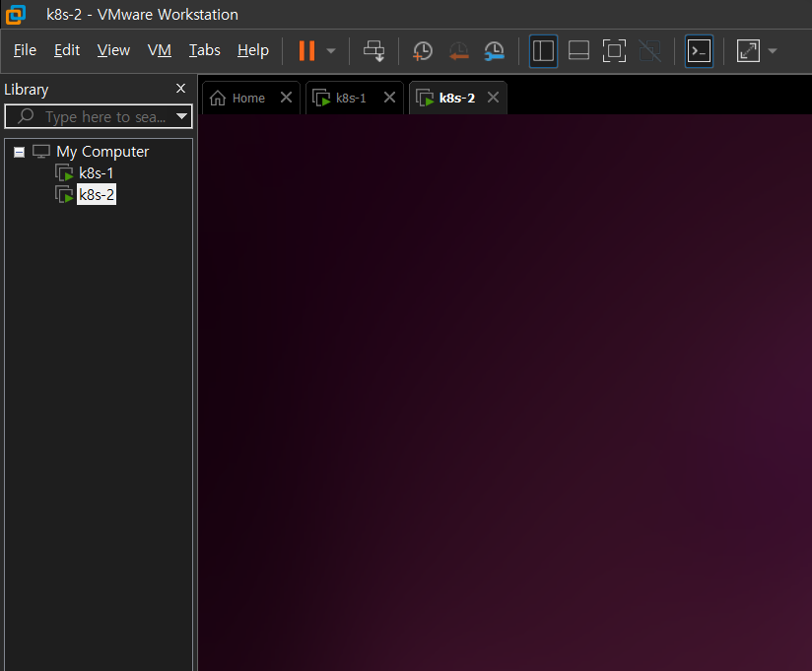This screenshot has width=812, height=671.
Task: Open the snapshot manager
Action: point(495,50)
